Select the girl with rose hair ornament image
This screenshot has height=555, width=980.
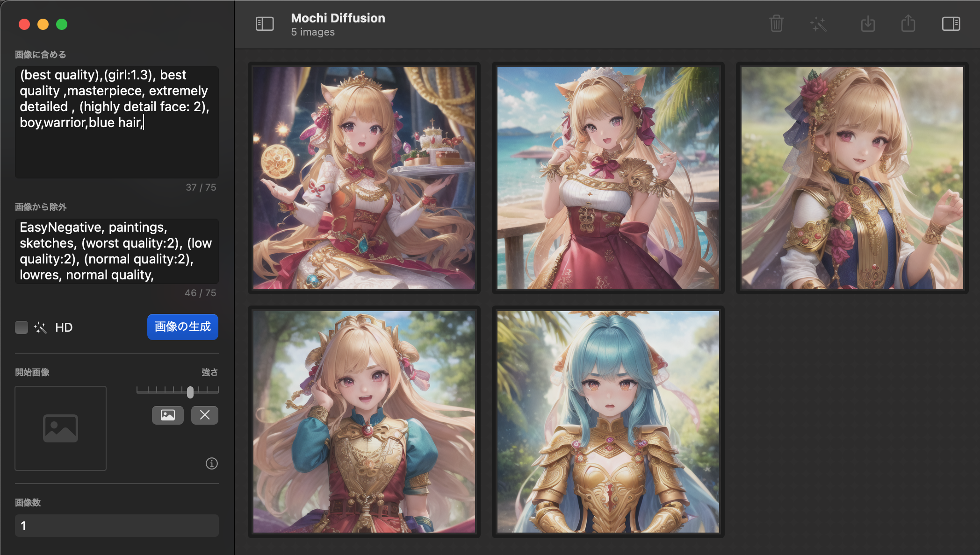(852, 178)
